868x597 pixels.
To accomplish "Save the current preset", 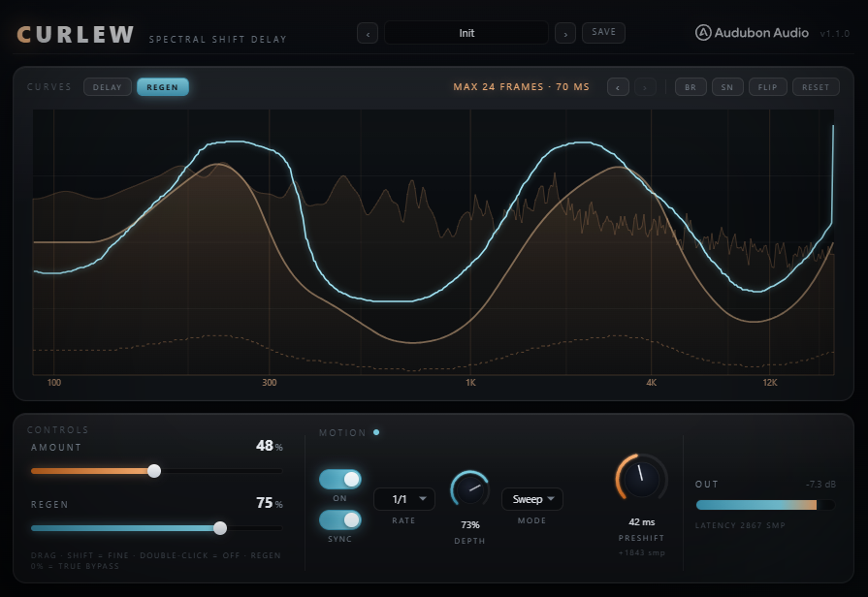I will click(x=603, y=33).
